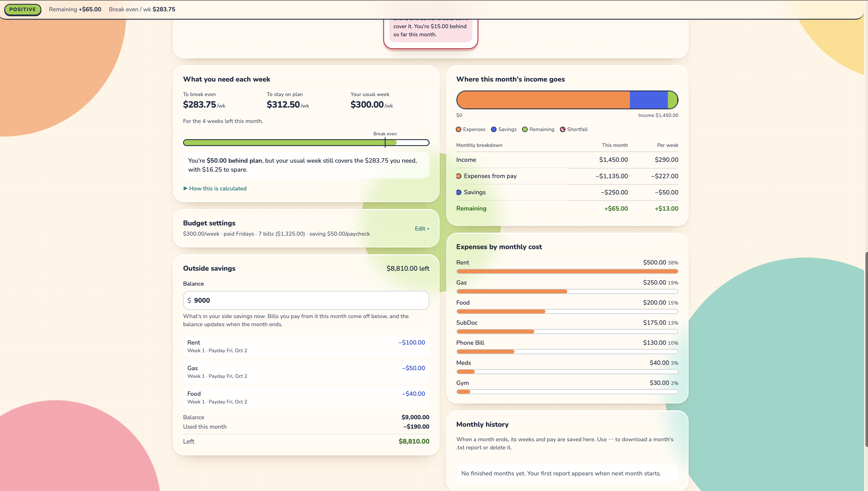Click the Rent $500.00 expense bar
Viewport: 868px width, 491px height.
click(x=567, y=271)
